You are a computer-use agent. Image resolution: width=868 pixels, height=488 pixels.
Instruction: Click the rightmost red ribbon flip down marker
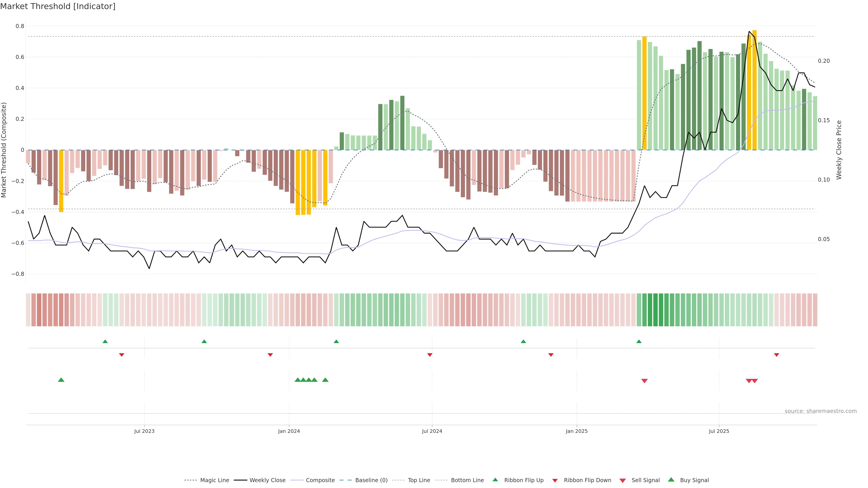pos(776,355)
